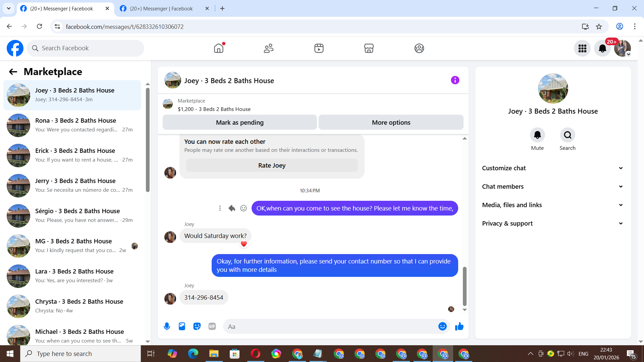Bookmark this page with the star icon
644x362 pixels.
pyautogui.click(x=599, y=26)
